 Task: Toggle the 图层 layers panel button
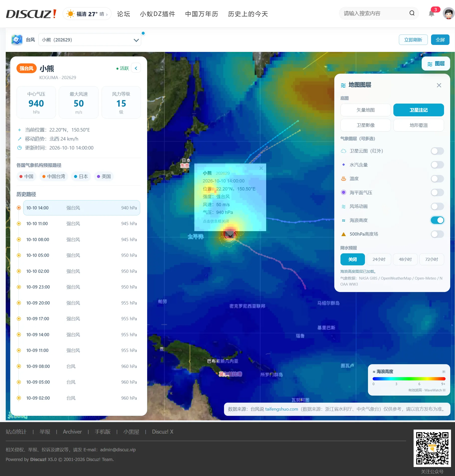[436, 64]
